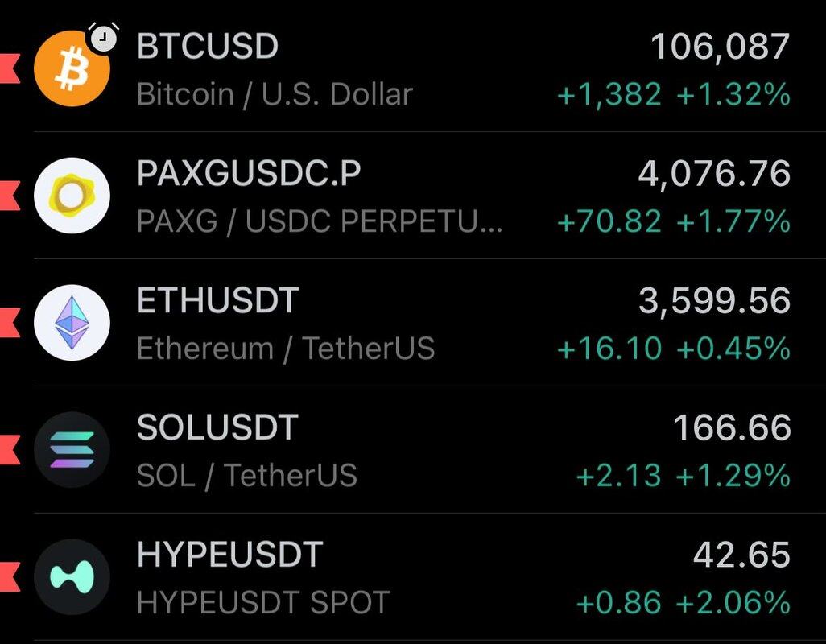Image resolution: width=826 pixels, height=644 pixels.
Task: Tap the Solana striped logo
Action: pyautogui.click(x=71, y=449)
